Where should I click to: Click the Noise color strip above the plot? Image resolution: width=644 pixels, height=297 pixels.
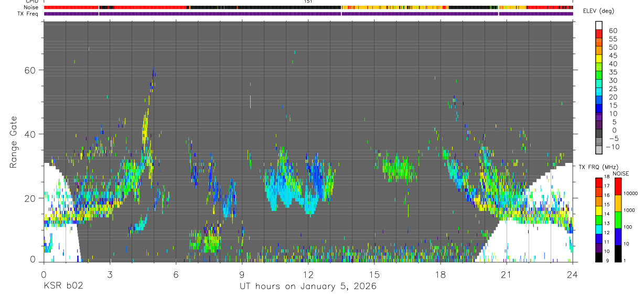(x=308, y=7)
